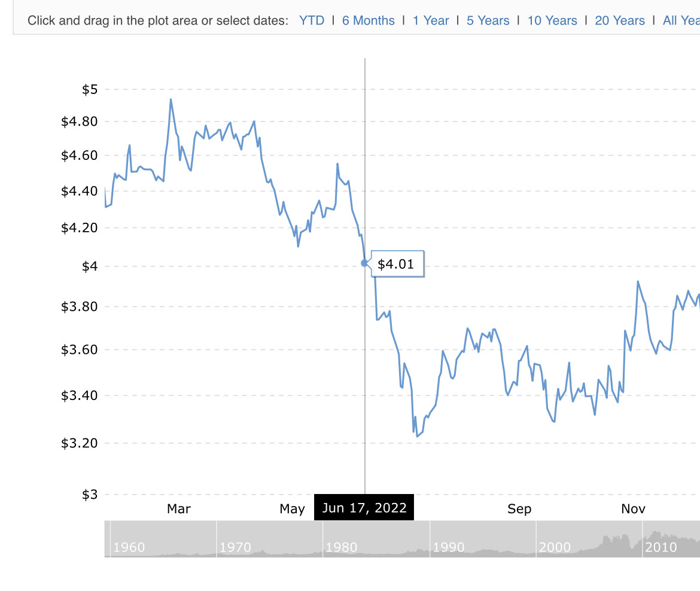Viewport: 700px width, 591px height.
Task: Go to 1990 on the timeline navigator
Action: click(x=448, y=547)
